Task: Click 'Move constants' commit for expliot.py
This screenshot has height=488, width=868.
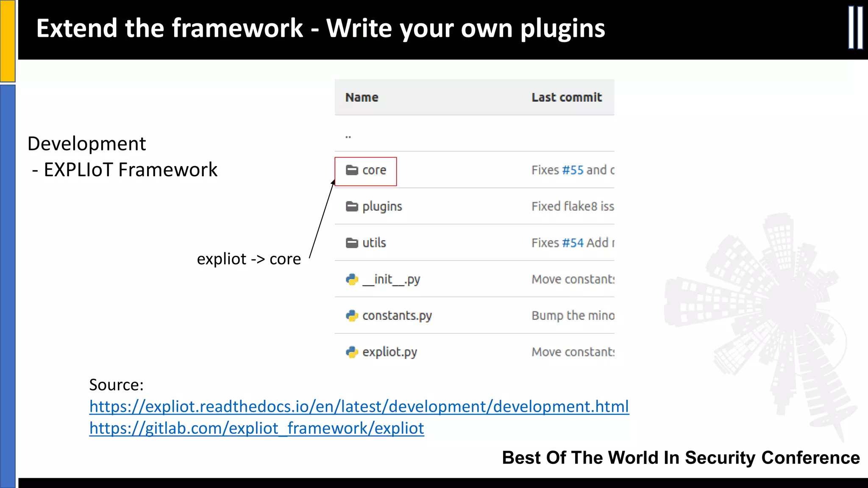Action: click(573, 352)
